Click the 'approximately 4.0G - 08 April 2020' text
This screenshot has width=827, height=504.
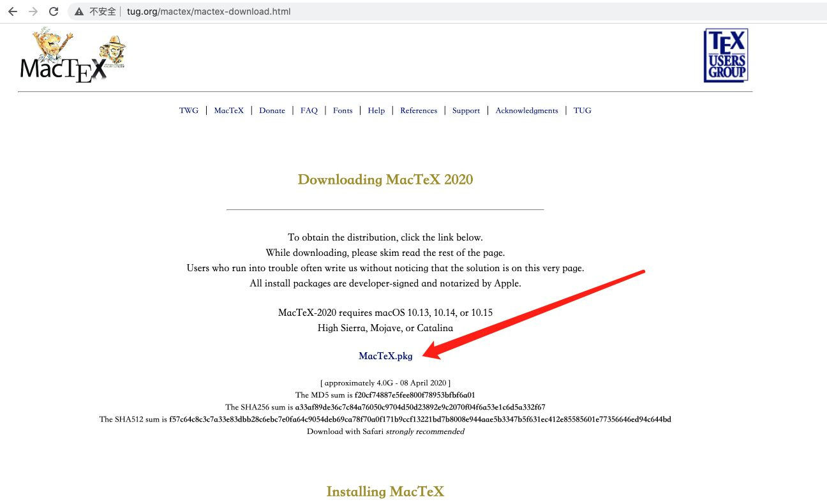coord(385,383)
